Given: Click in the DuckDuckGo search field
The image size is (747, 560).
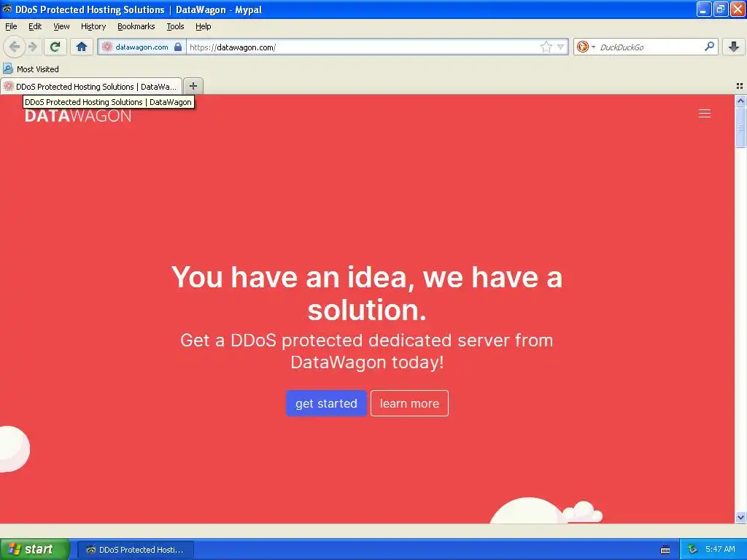Looking at the screenshot, I should tap(650, 47).
